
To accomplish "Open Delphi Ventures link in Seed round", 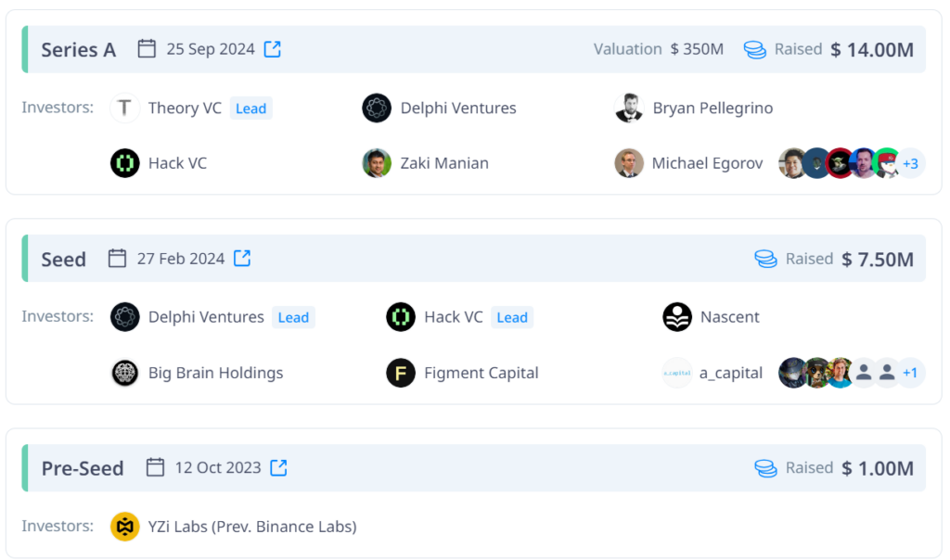I will (x=206, y=317).
